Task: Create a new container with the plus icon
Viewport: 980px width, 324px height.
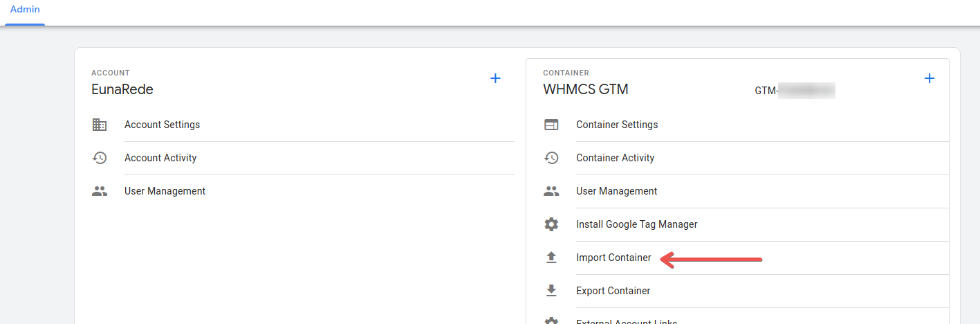Action: point(930,78)
